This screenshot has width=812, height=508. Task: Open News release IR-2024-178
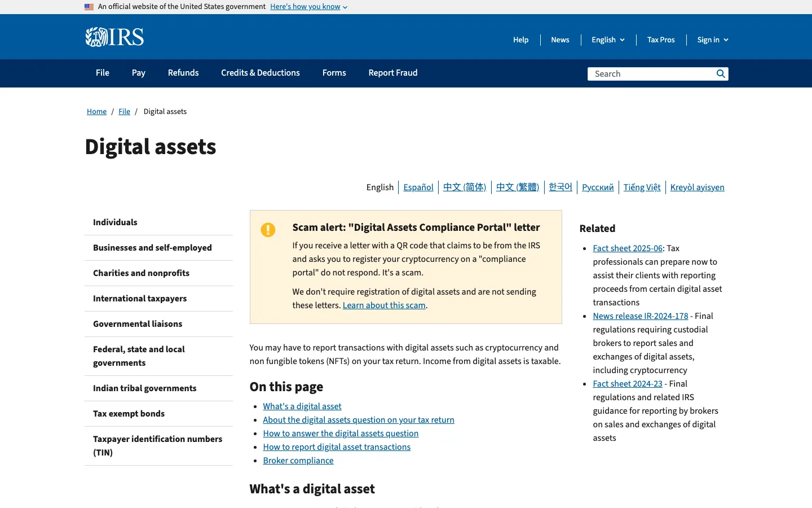[641, 316]
